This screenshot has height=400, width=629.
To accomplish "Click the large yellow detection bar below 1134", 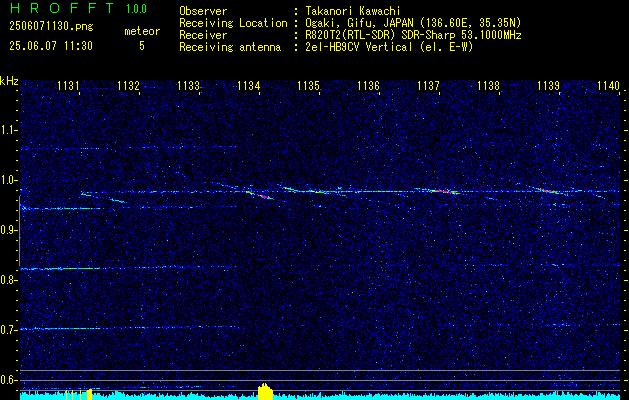I will point(265,392).
